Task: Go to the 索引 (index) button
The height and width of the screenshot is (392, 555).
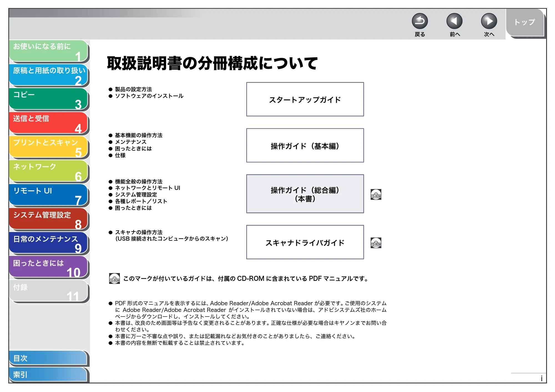Action: click(x=48, y=375)
